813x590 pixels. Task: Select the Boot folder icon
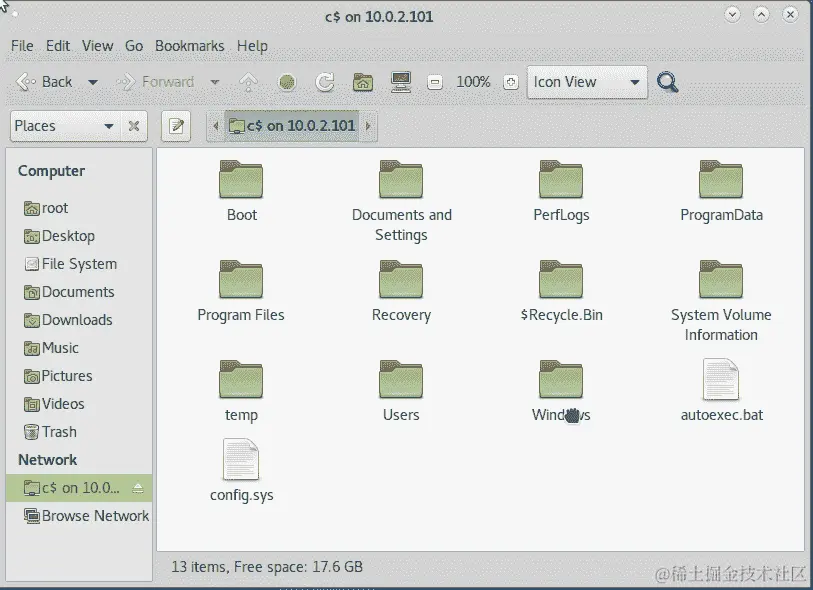click(x=241, y=179)
